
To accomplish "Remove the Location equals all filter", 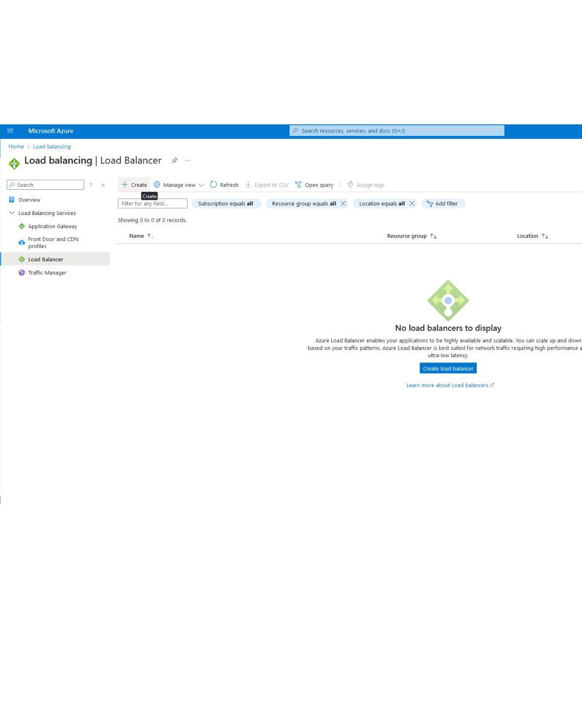I will (412, 204).
